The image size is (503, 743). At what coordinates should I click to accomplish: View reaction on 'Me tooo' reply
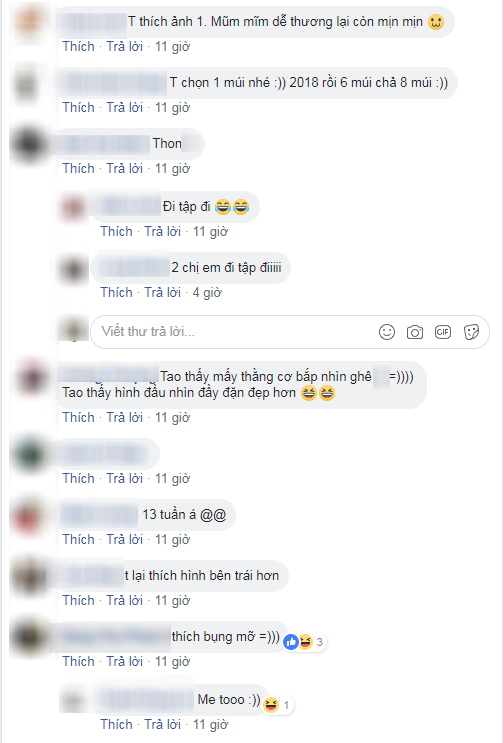click(278, 705)
